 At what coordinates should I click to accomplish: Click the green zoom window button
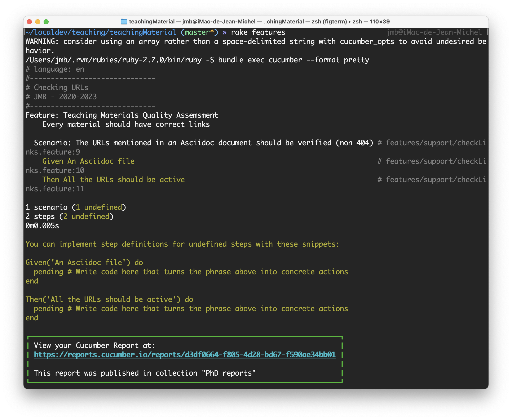[x=46, y=22]
